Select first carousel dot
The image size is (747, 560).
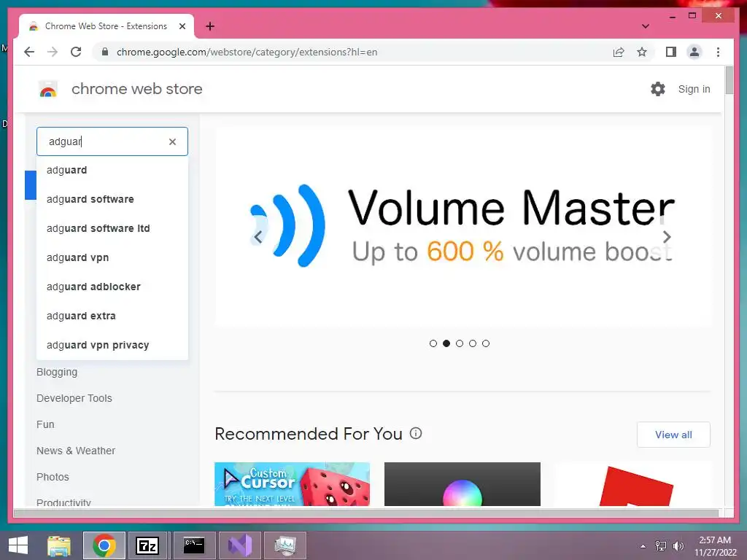(x=433, y=343)
